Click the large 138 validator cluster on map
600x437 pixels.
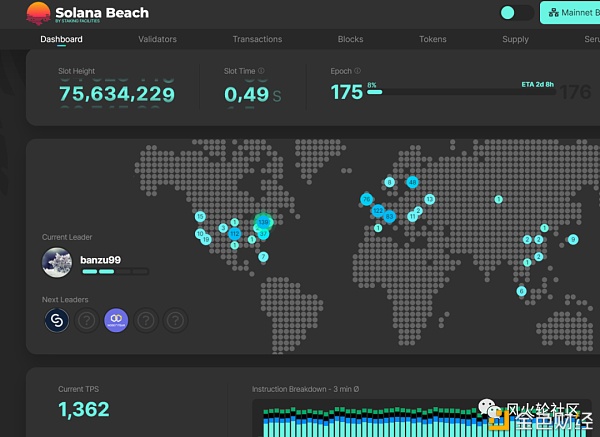click(264, 222)
